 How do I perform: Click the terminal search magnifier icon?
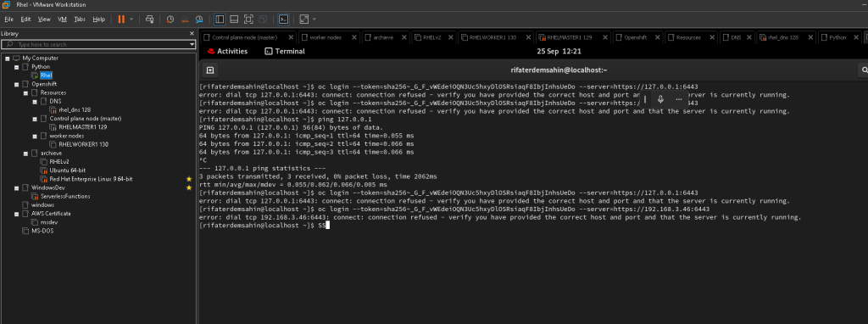coord(864,70)
